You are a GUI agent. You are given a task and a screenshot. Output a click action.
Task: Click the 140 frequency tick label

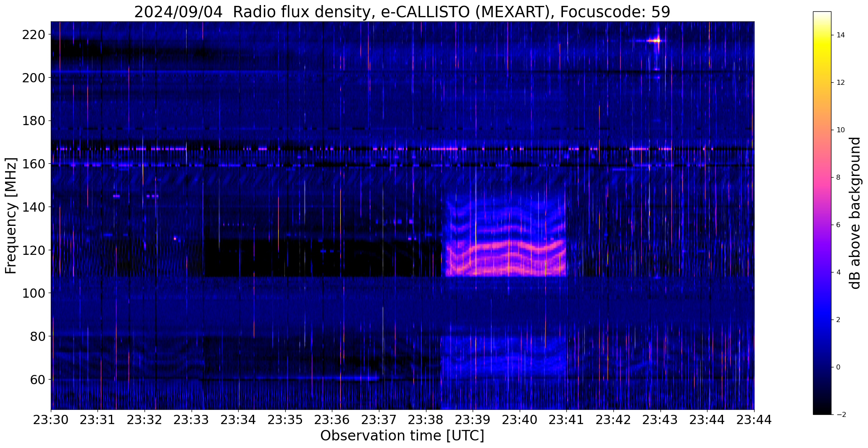[x=33, y=207]
